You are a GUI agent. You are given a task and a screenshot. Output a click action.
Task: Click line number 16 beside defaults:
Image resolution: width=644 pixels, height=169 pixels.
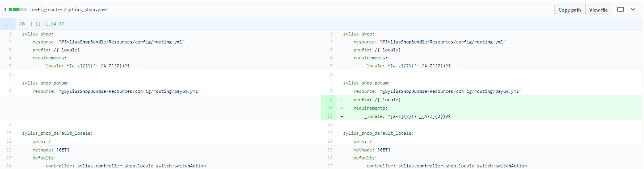pyautogui.click(x=330, y=158)
